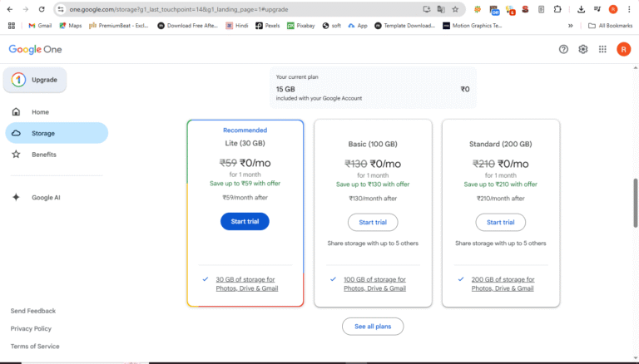639x364 pixels.
Task: Click the Upgrade button in the sidebar
Action: pos(36,80)
